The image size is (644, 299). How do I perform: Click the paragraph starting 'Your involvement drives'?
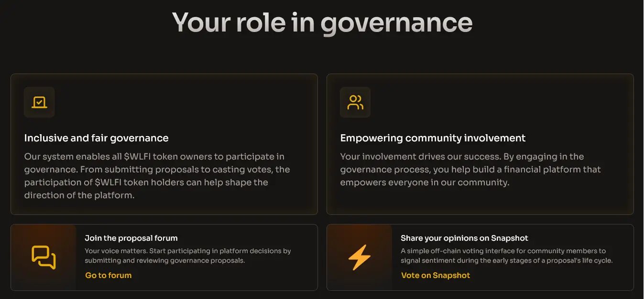coord(470,170)
